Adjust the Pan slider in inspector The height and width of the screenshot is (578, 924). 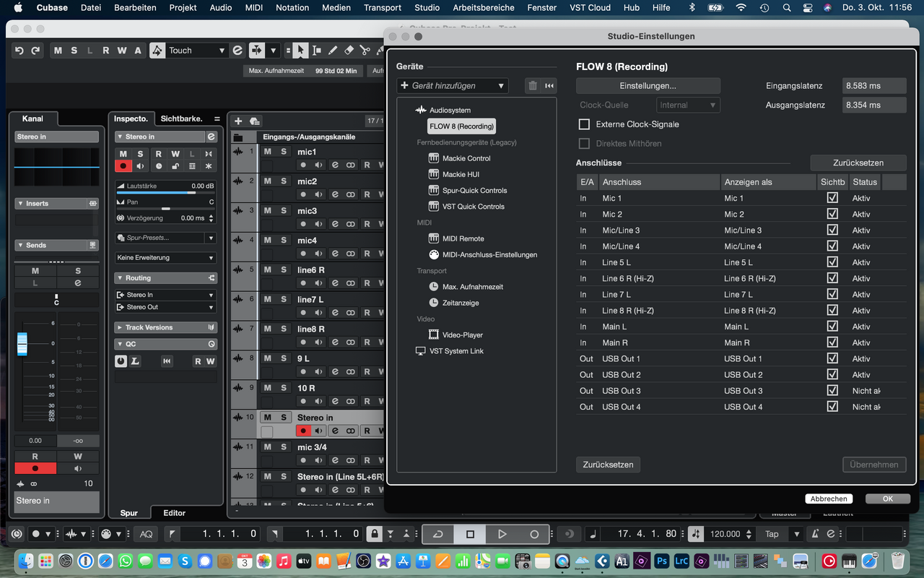(165, 209)
